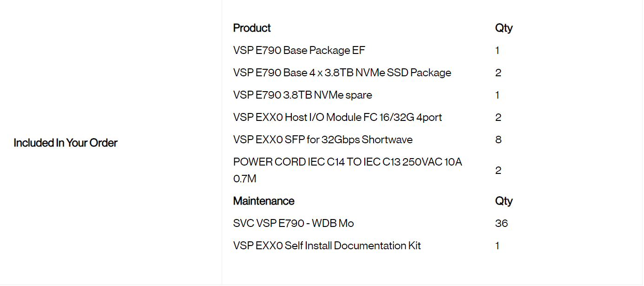644x286 pixels.
Task: Click quantity of Self Install Documentation Kit
Action: (497, 246)
